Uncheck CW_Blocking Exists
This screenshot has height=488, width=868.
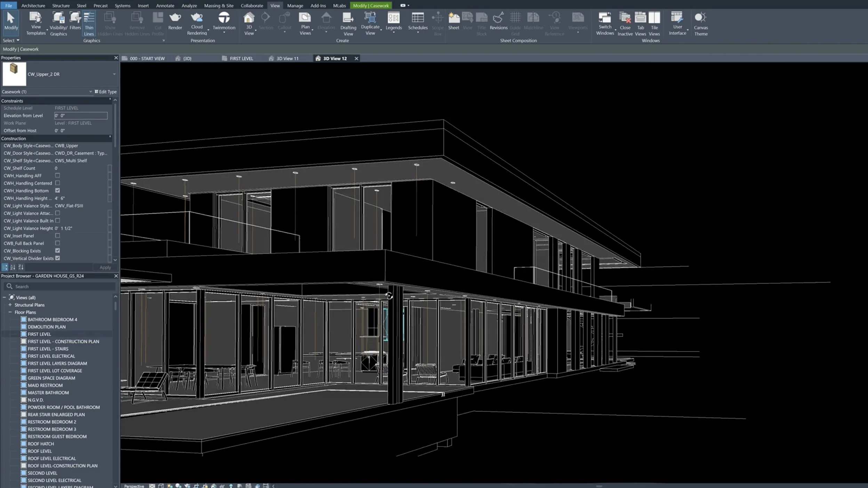pyautogui.click(x=58, y=250)
